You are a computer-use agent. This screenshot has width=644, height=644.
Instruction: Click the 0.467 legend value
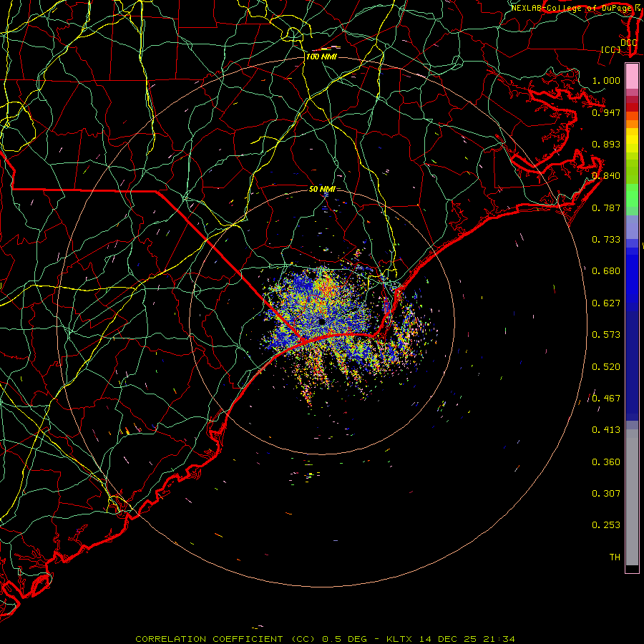pyautogui.click(x=606, y=399)
